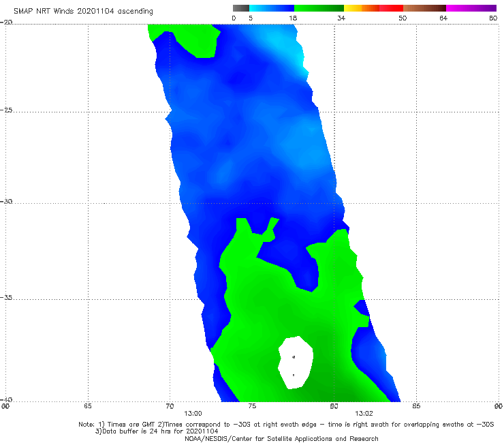
Task: Click the "60" longitude axis label
Action: pyautogui.click(x=5, y=406)
